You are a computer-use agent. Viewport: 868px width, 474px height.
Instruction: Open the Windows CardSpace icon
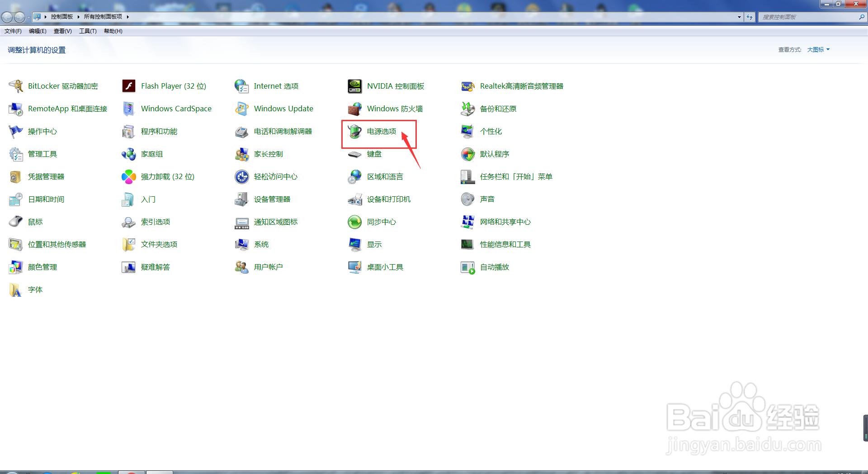point(129,109)
